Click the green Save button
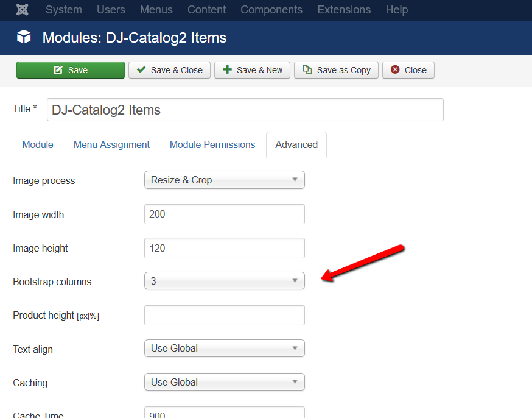 [71, 70]
